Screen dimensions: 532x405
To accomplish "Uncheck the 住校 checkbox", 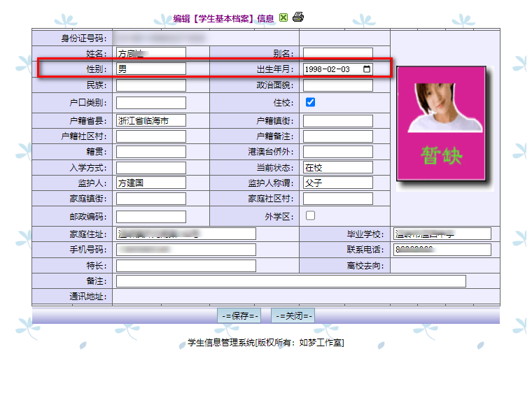I will click(x=310, y=102).
